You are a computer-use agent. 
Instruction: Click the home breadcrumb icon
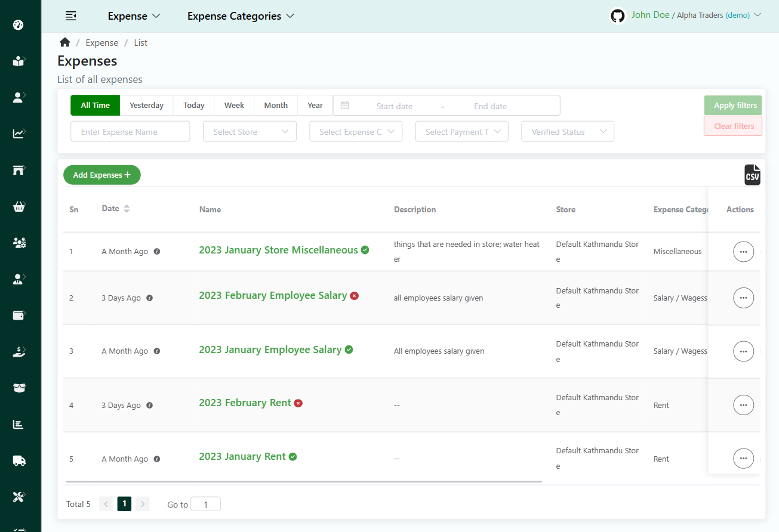[x=64, y=42]
